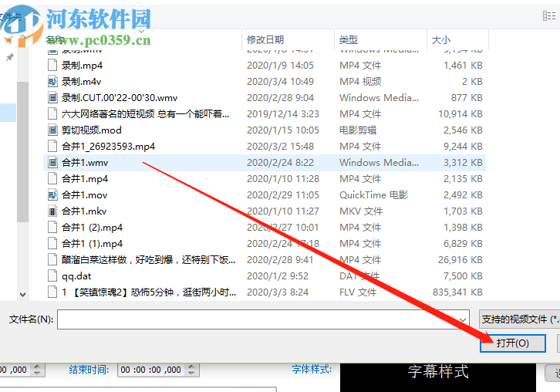Select the file name 合并1.mov
The image size is (560, 392).
[x=84, y=194]
